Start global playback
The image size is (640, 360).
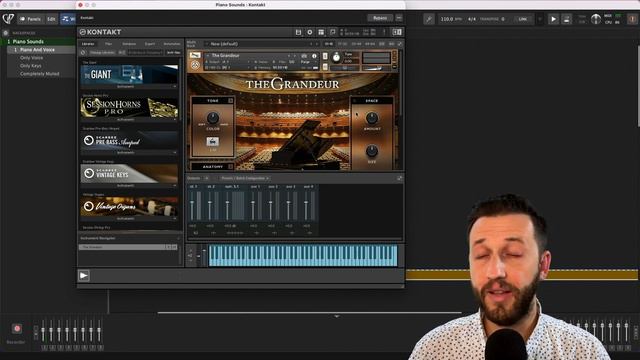click(553, 19)
